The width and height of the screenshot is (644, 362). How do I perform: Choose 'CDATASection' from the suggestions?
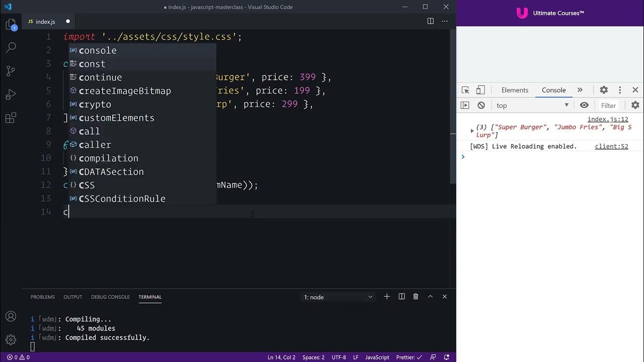coord(142,171)
